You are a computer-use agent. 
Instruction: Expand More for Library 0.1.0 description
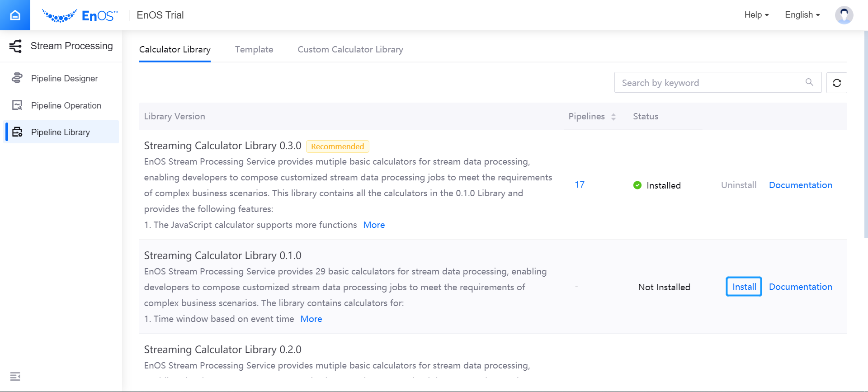311,319
